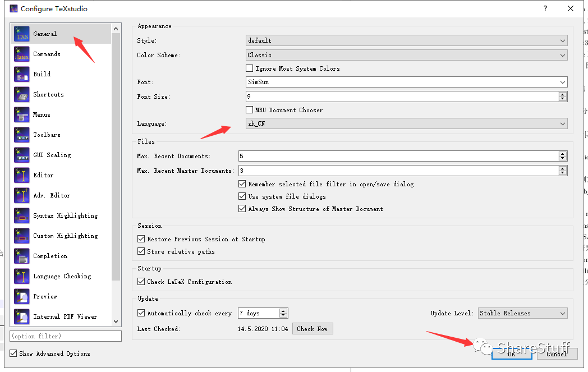Viewport: 588px width, 372px height.
Task: Click the Completion category icon
Action: [22, 256]
